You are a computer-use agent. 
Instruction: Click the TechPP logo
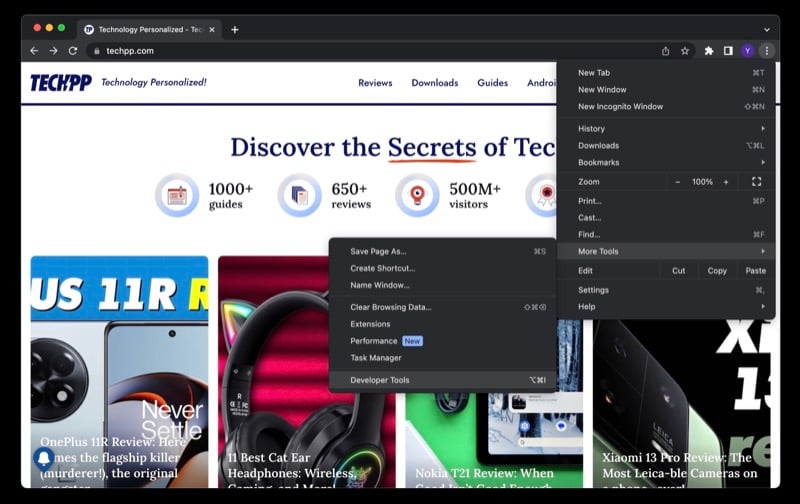[61, 83]
